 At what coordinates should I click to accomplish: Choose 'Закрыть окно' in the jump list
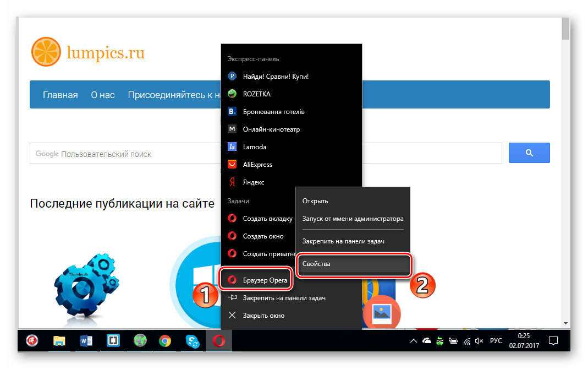coord(292,316)
